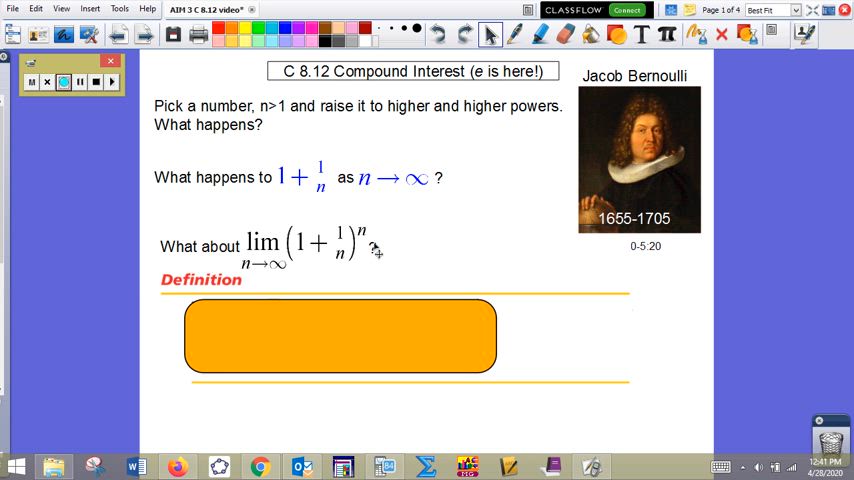Click the Clear Objects tool
The width and height of the screenshot is (854, 480).
point(747,35)
